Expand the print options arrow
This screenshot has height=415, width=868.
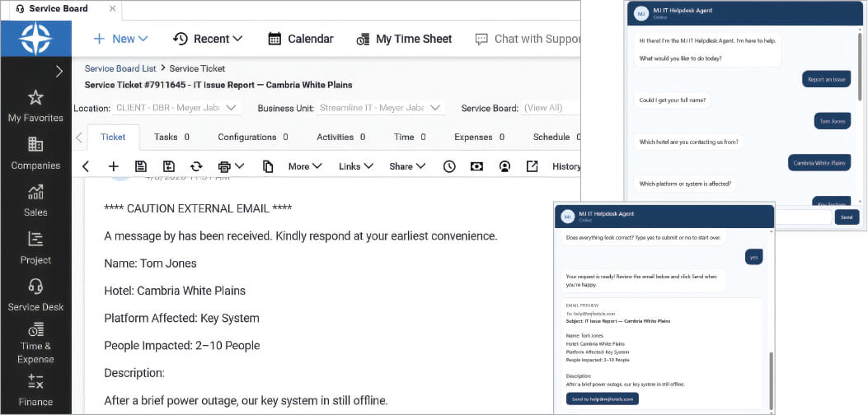pyautogui.click(x=240, y=166)
